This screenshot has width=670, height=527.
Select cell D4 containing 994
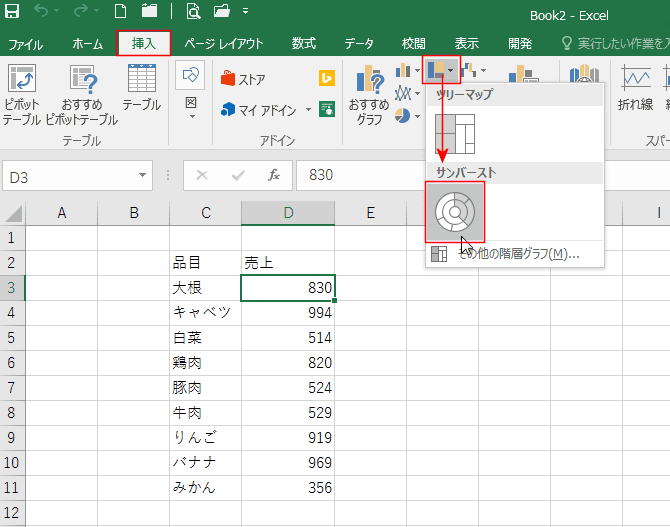tap(288, 312)
